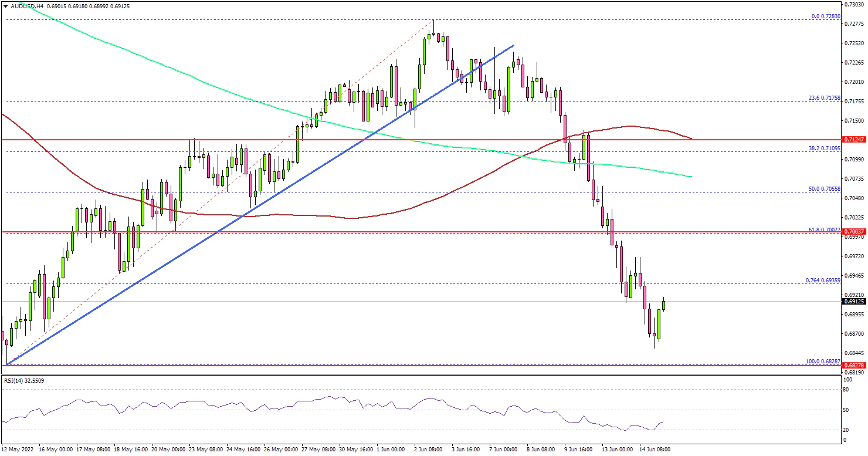The width and height of the screenshot is (868, 456).
Task: Select the current price tag 0.69125
Action: (x=855, y=302)
